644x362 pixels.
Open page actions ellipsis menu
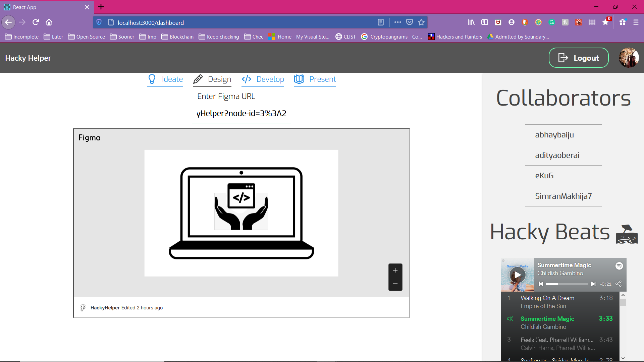coord(398,22)
